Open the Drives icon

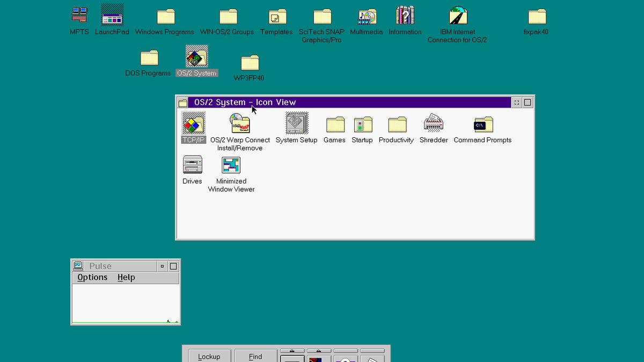point(192,165)
